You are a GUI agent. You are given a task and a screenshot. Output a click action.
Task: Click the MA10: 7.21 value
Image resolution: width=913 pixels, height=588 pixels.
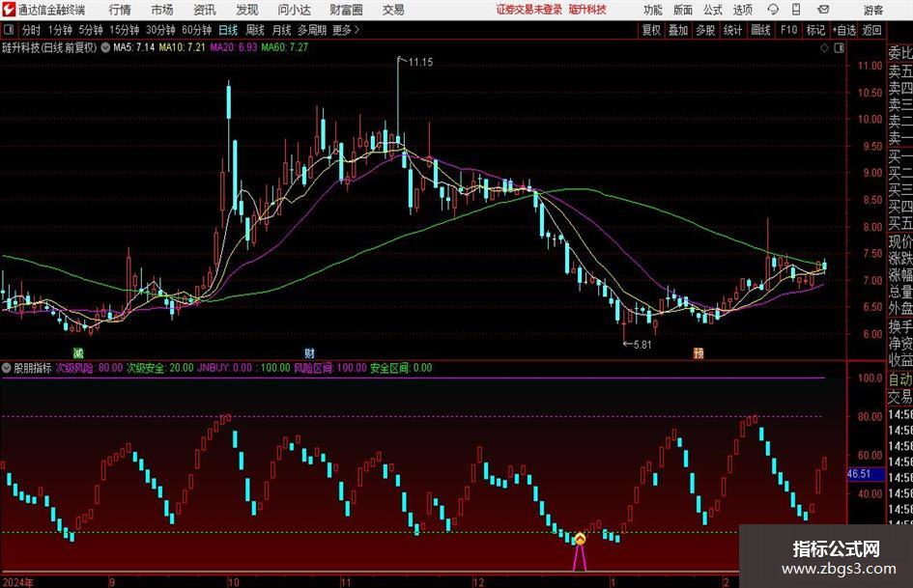tap(183, 47)
